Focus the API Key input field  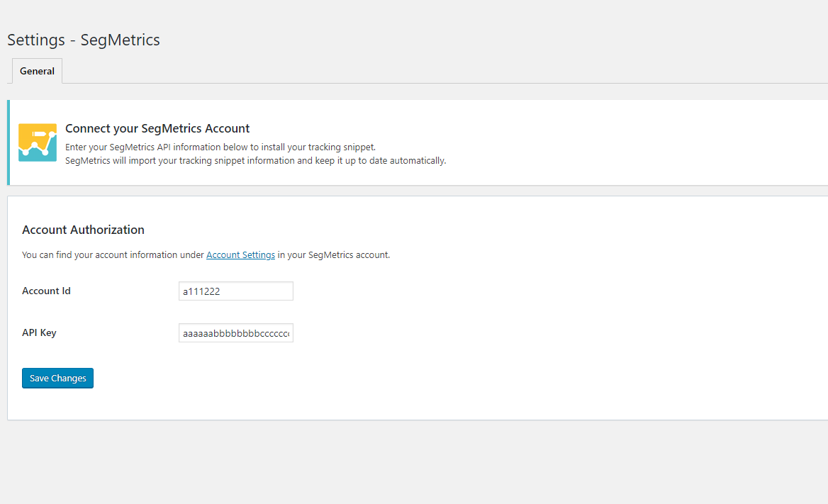click(235, 333)
